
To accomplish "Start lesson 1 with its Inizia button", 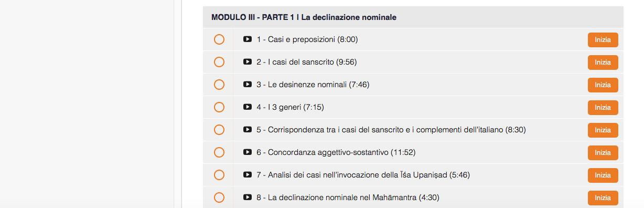I will 603,40.
